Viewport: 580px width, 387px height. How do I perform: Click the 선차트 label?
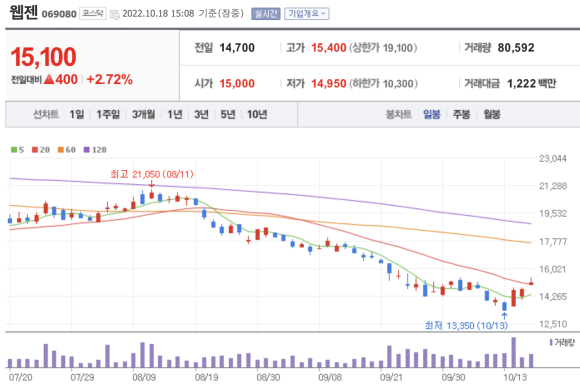tap(46, 114)
